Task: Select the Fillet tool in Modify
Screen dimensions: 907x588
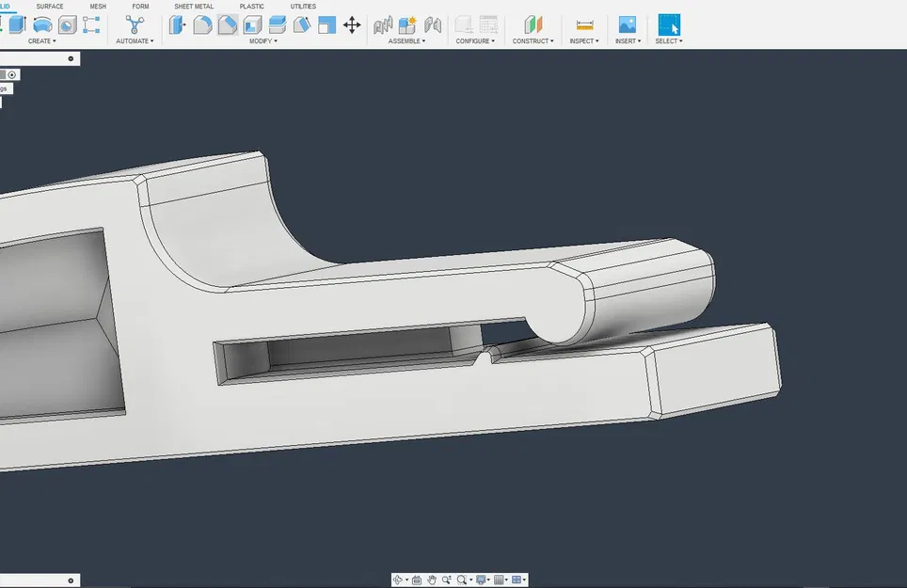Action: 202,25
